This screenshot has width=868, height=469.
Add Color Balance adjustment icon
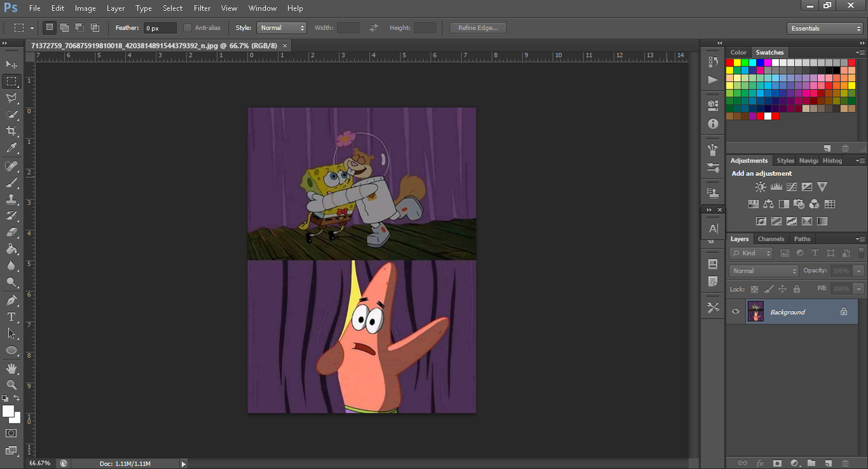[x=768, y=204]
